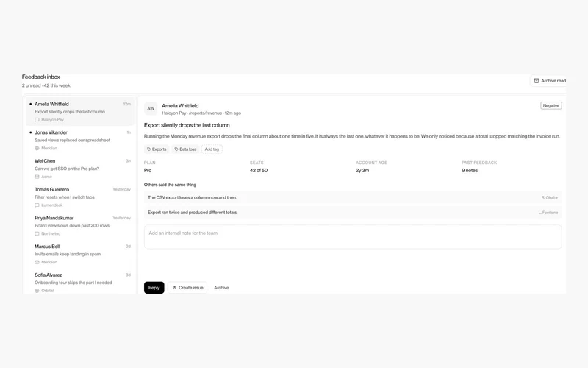Focus the internal note text field
588x368 pixels.
pos(353,237)
